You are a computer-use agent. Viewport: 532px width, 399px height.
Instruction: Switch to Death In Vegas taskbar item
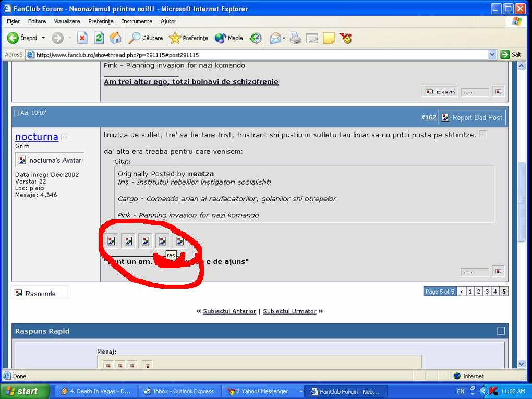pos(96,392)
